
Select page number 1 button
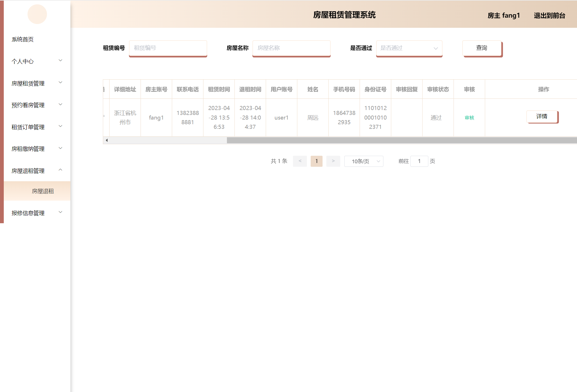coord(316,161)
